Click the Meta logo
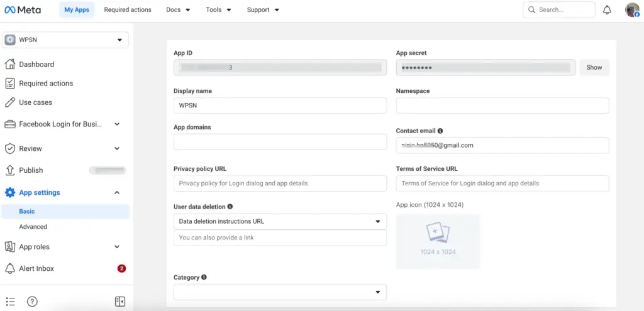Screen dimensions: 644x311 coord(23,10)
